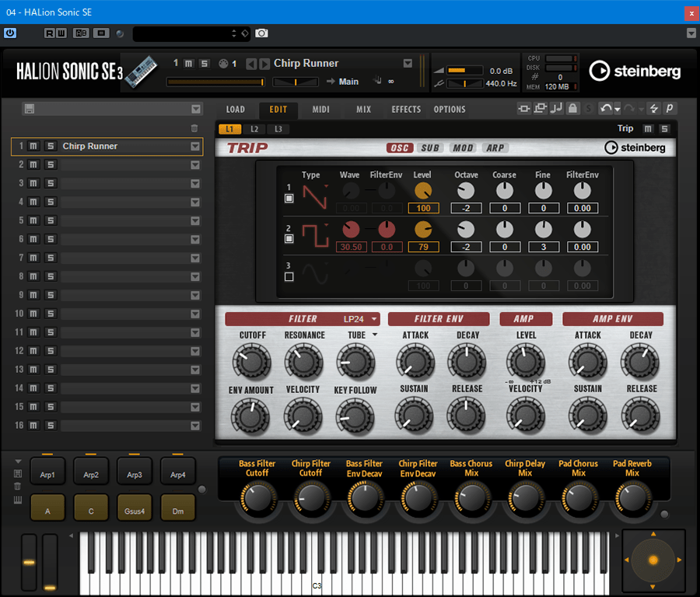Show the MOD page in Trip
700x597 pixels.
[x=463, y=148]
